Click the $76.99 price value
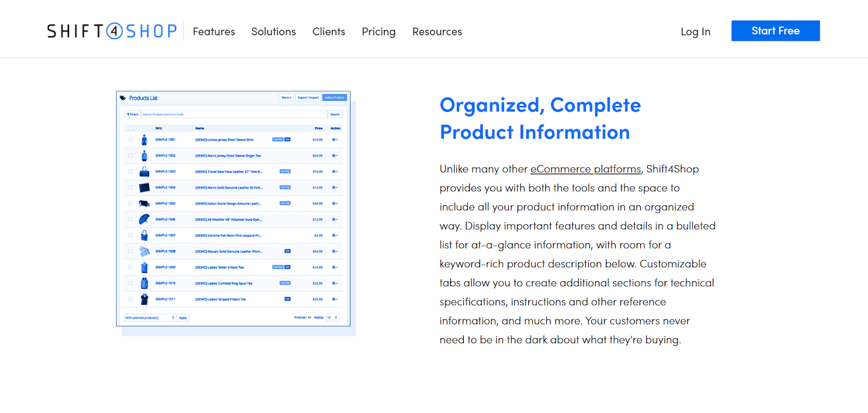The height and width of the screenshot is (413, 868). pyautogui.click(x=317, y=171)
